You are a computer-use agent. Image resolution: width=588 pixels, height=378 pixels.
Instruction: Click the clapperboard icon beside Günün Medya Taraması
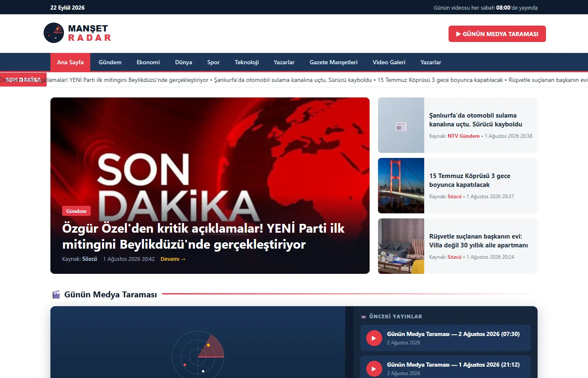click(x=56, y=294)
